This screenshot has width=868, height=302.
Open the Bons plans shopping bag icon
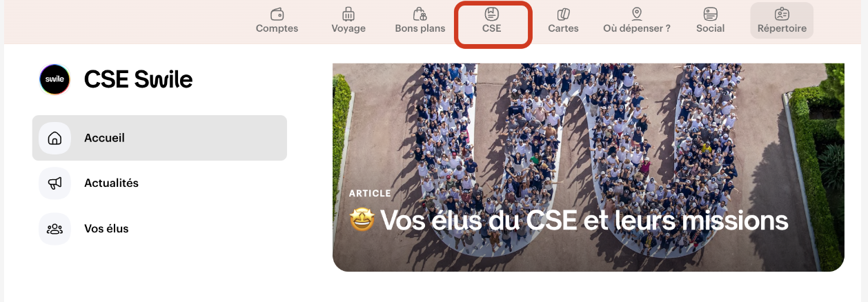pyautogui.click(x=420, y=14)
